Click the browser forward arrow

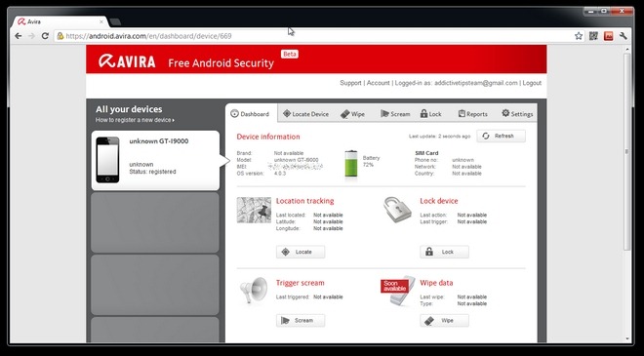click(31, 36)
